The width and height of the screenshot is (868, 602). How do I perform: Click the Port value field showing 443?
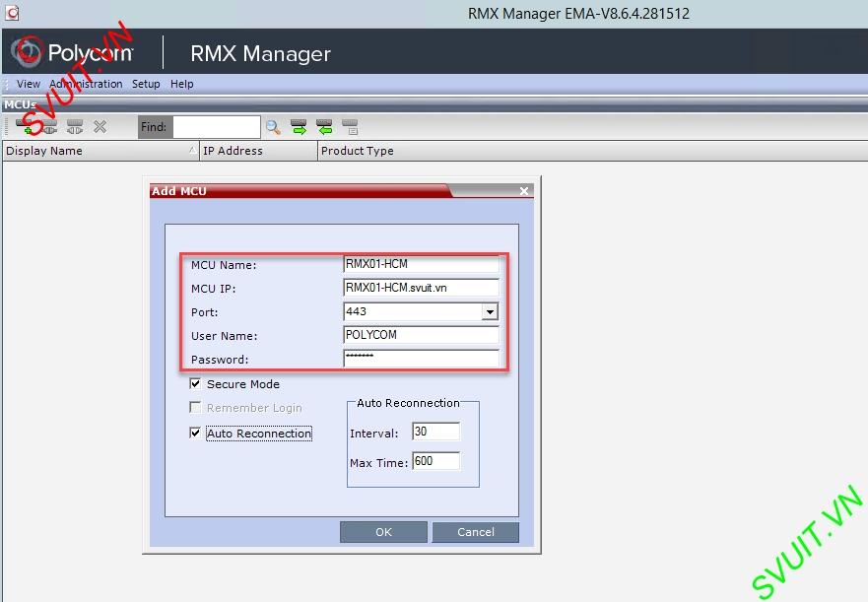pos(413,311)
